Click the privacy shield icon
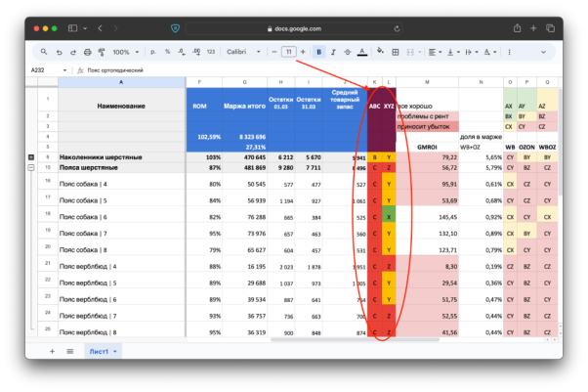The height and width of the screenshot is (392, 588). [x=175, y=28]
